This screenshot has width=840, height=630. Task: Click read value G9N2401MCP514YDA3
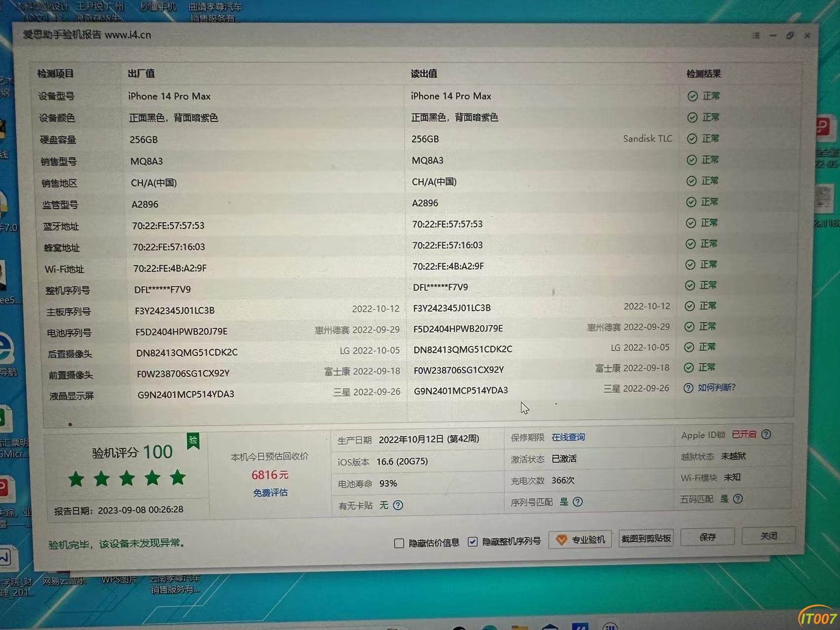point(461,391)
